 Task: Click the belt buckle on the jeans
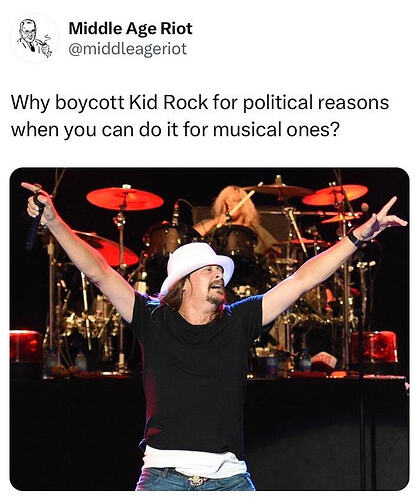coord(197,480)
